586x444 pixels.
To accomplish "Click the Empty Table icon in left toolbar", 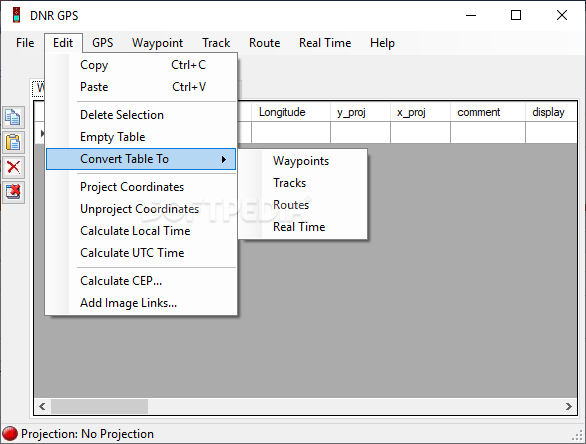I will [x=13, y=192].
